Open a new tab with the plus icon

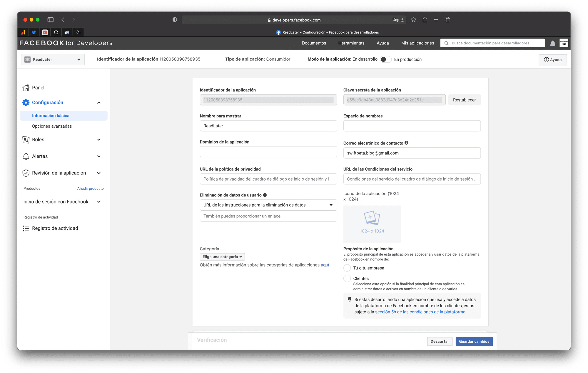pos(436,19)
